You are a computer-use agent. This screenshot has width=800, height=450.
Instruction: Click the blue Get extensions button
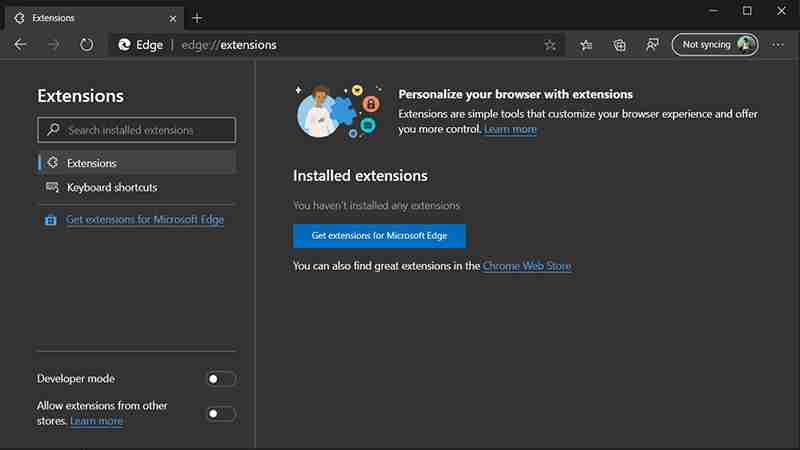click(379, 236)
